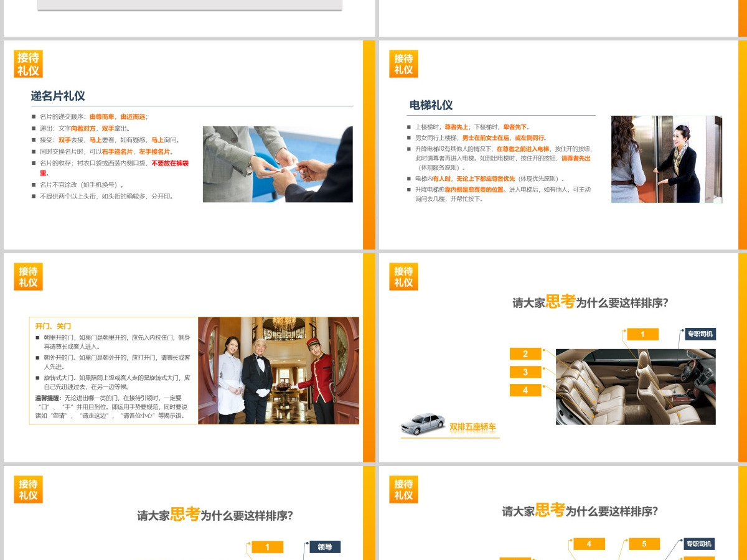Viewport: 747px width, 560px height.
Task: Click the bullet 旋转式大门
Action: (x=116, y=382)
